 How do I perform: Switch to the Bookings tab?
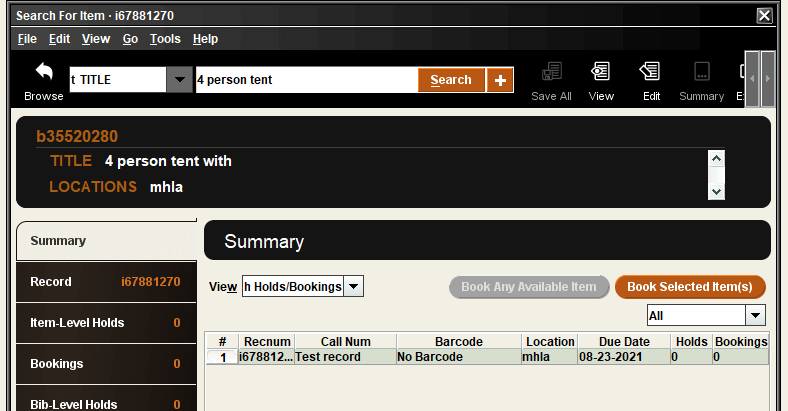(x=106, y=364)
